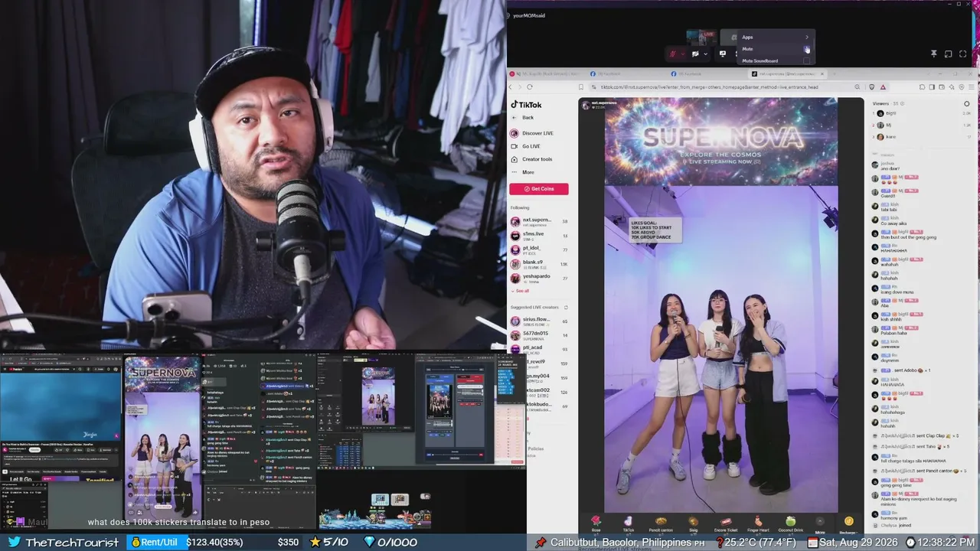Image resolution: width=980 pixels, height=551 pixels.
Task: Toggle the camera off button
Action: point(695,54)
